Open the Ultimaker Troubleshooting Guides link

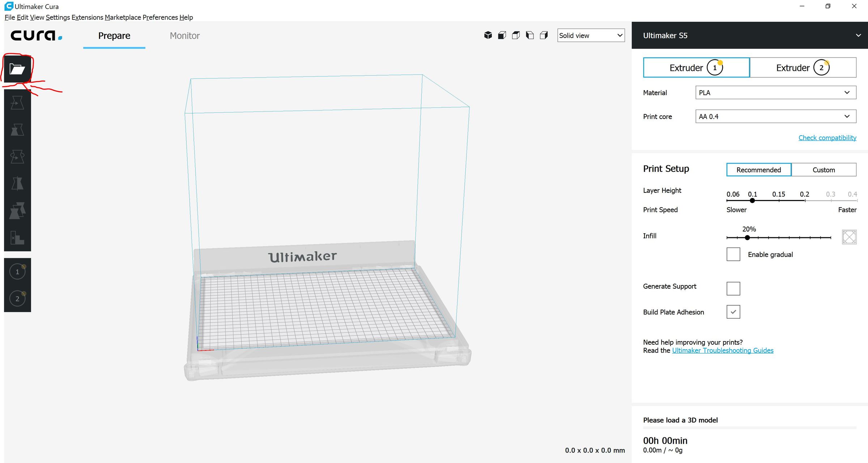723,350
